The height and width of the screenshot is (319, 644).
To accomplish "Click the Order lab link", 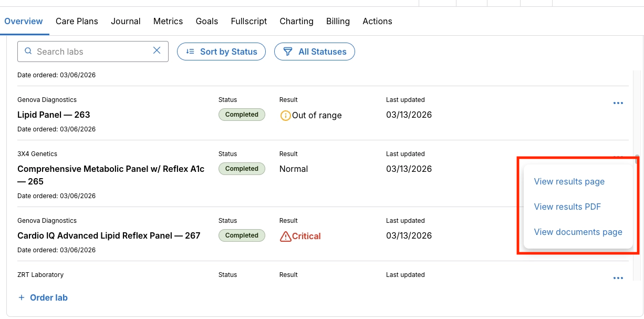I will pos(48,297).
